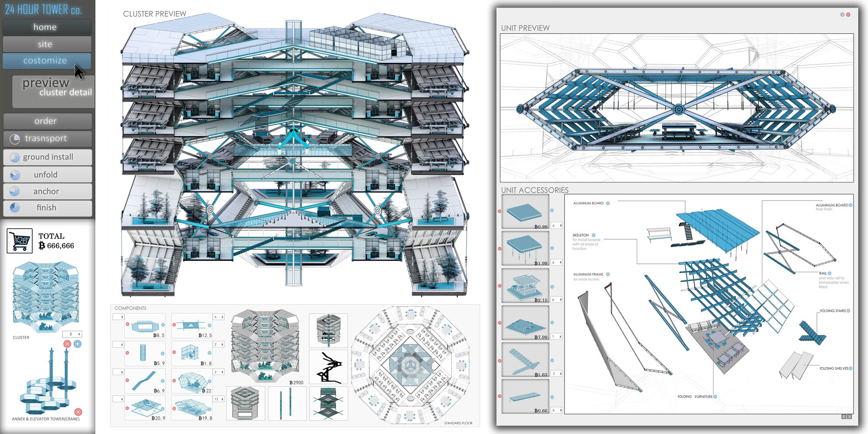Open quantity stepper showing 4 for ฿12.5 component

point(219,317)
